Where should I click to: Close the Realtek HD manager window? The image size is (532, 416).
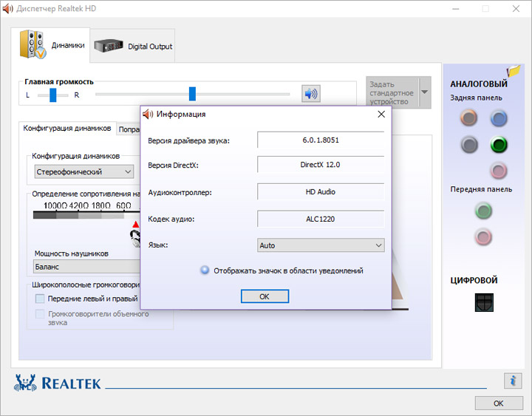coord(516,8)
